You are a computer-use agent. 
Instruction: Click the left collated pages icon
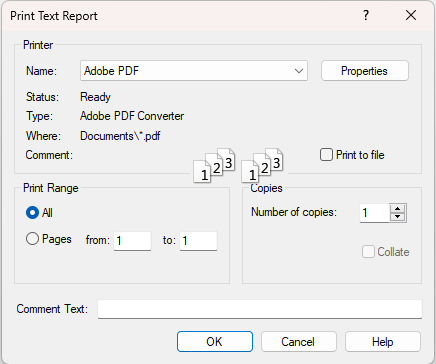click(214, 165)
